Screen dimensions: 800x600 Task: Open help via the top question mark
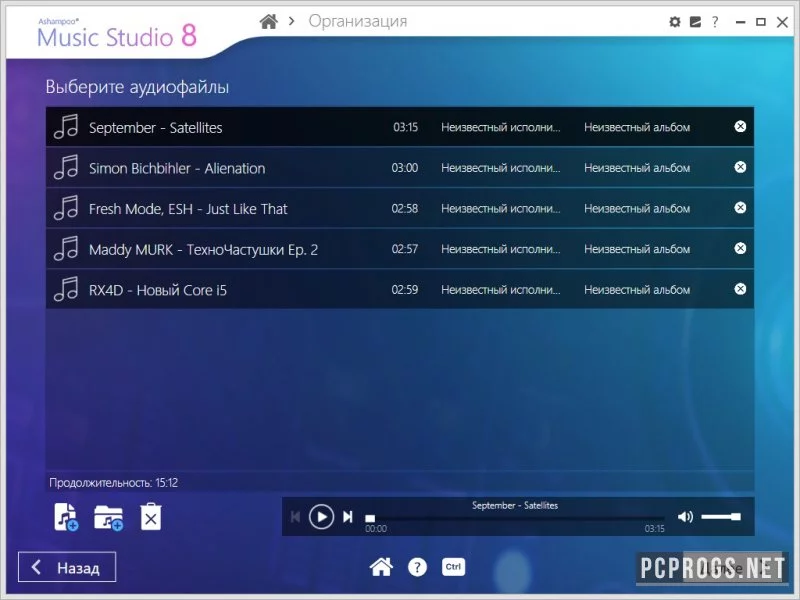click(x=715, y=22)
